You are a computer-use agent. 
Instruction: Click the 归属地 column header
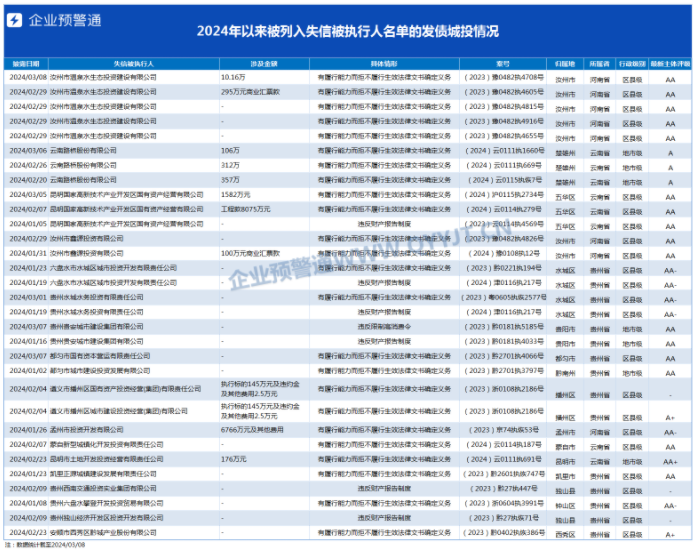(x=565, y=64)
